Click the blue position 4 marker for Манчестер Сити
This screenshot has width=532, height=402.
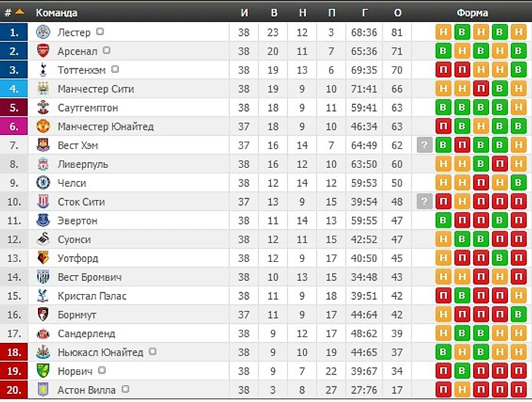[x=14, y=89]
